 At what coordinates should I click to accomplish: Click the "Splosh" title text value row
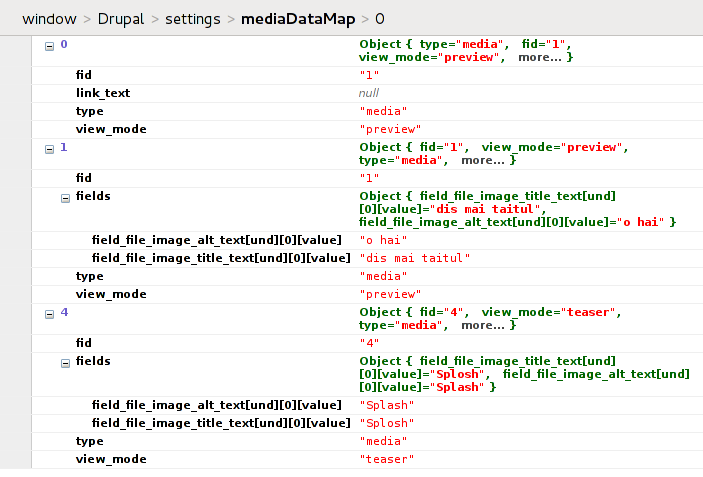pos(386,423)
